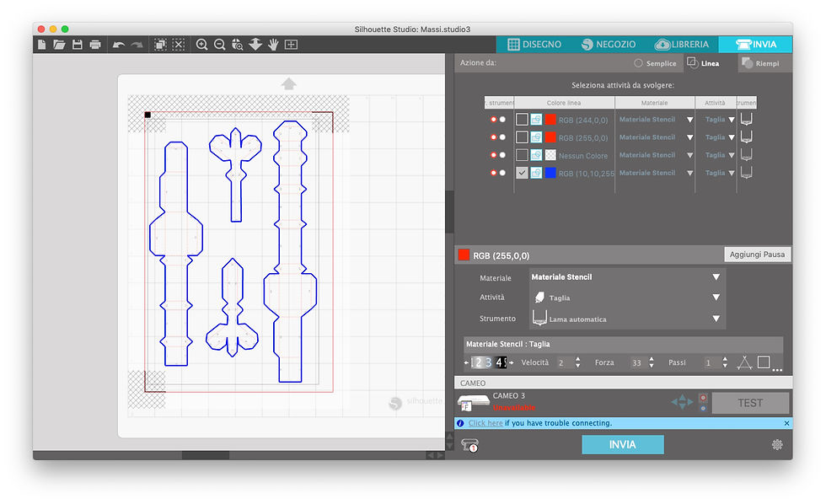826x504 pixels.
Task: Redo the last undone action
Action: click(137, 45)
